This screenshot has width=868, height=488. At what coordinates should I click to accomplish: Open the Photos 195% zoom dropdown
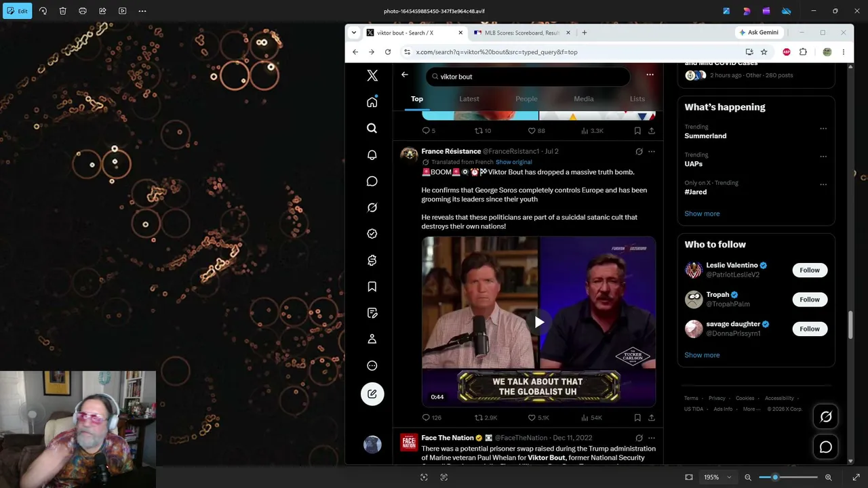click(x=717, y=477)
